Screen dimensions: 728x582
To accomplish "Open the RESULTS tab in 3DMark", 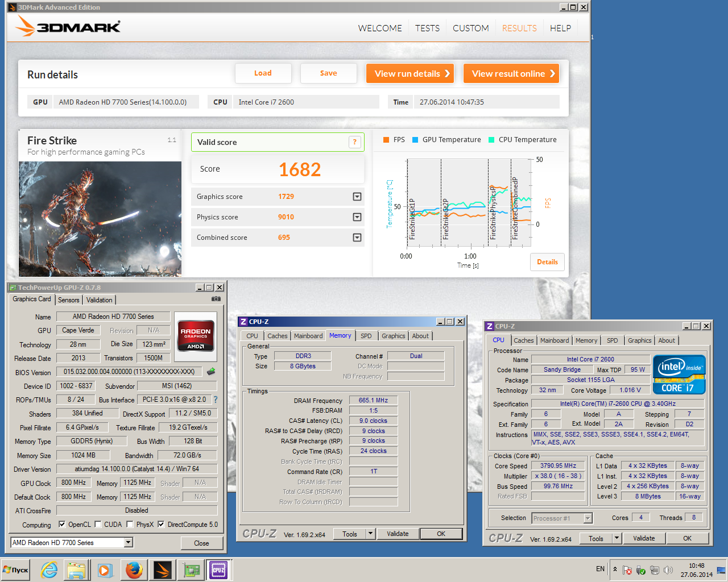I will click(x=519, y=28).
